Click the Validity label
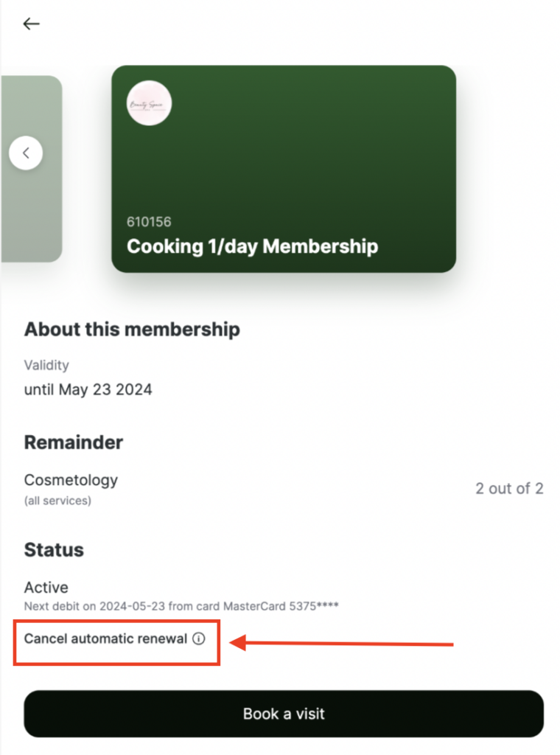Screen dimensions: 560x755 (x=46, y=365)
